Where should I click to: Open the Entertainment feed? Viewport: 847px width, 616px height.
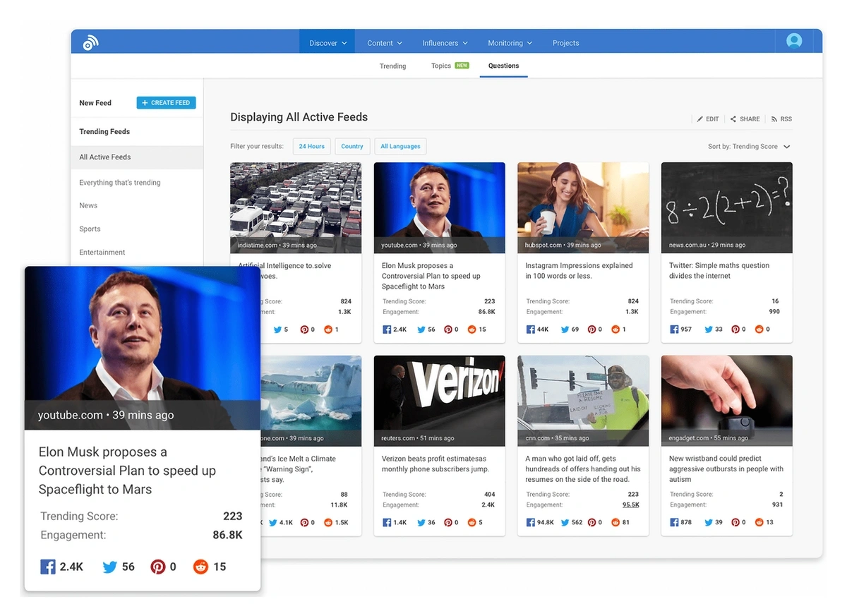(x=102, y=252)
